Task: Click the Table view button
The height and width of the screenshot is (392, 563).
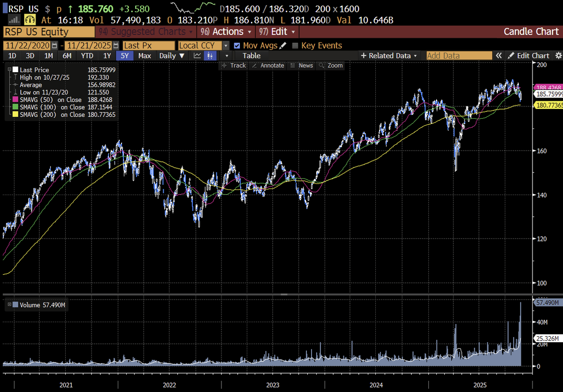Action: pyautogui.click(x=251, y=55)
